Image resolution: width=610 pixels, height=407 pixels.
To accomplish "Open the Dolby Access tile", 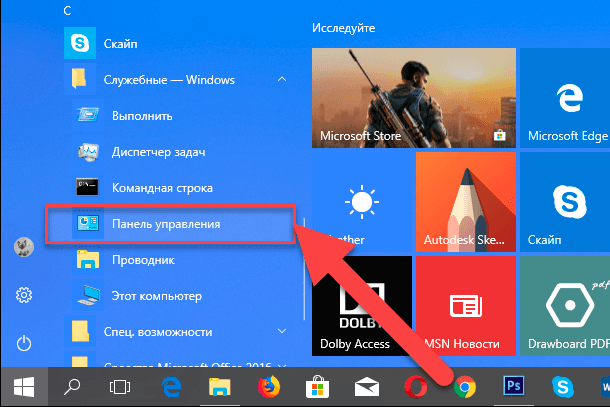I will pyautogui.click(x=362, y=306).
